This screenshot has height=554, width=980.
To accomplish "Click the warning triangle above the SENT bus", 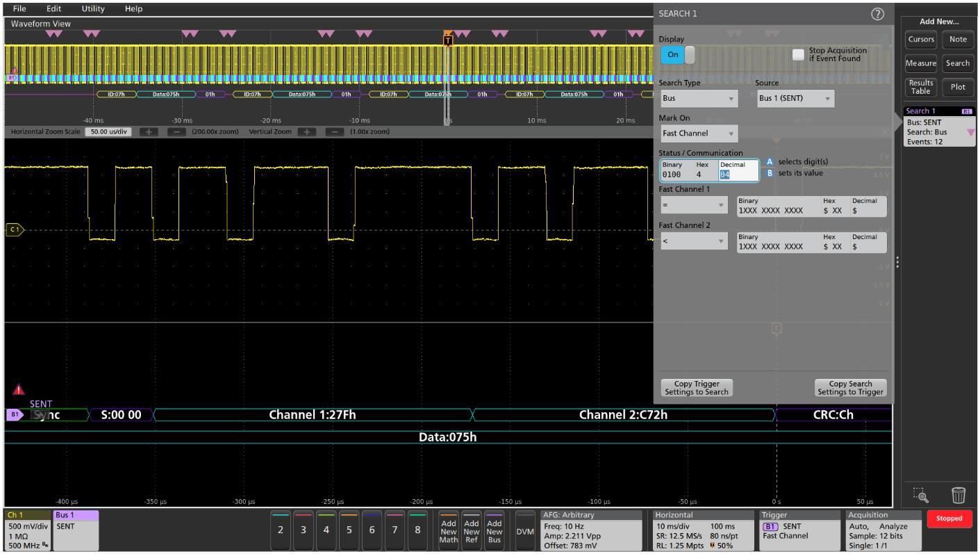I will click(17, 390).
